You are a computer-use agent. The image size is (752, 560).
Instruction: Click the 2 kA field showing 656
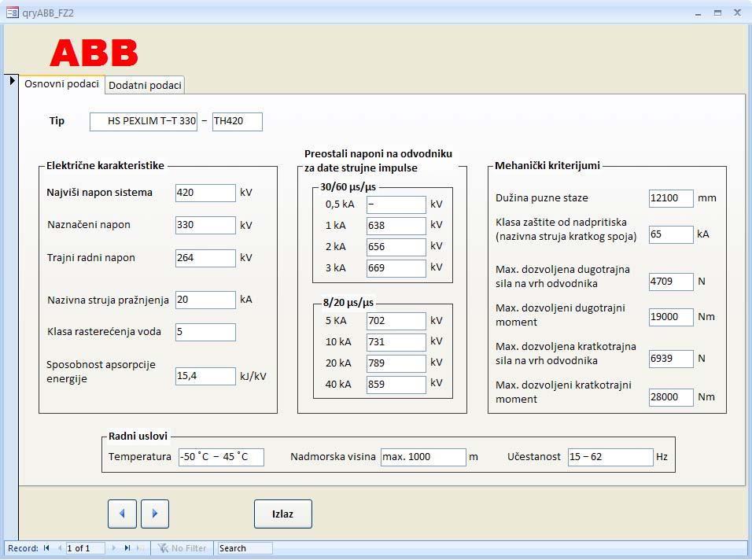click(x=396, y=247)
